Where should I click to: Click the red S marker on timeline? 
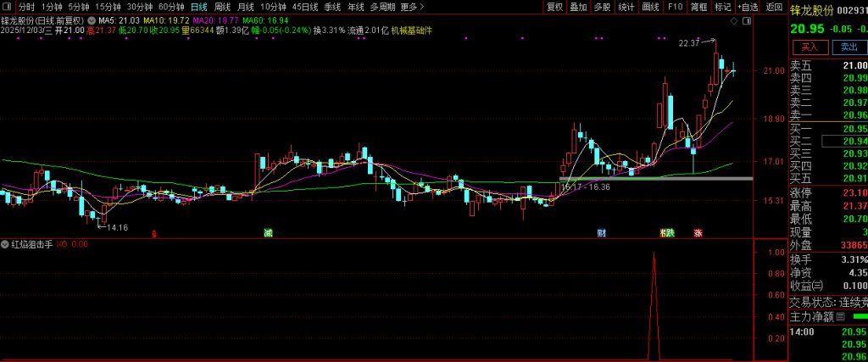click(154, 234)
